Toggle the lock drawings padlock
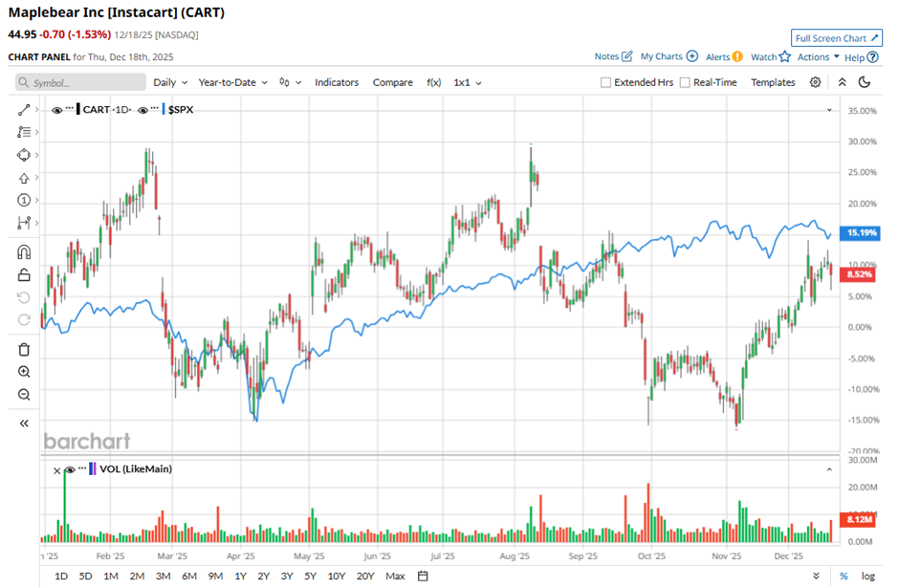This screenshot has width=899, height=588. [x=24, y=275]
